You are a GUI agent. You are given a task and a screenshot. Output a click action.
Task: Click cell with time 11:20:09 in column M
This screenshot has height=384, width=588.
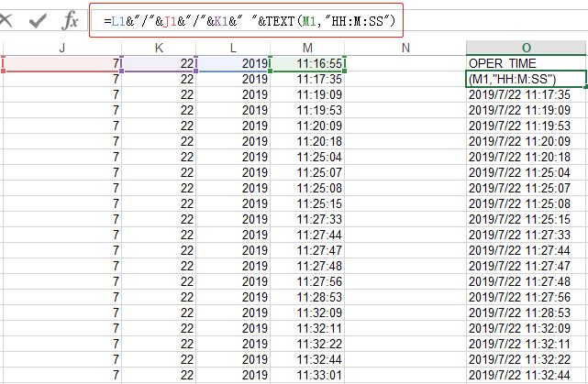(x=307, y=126)
